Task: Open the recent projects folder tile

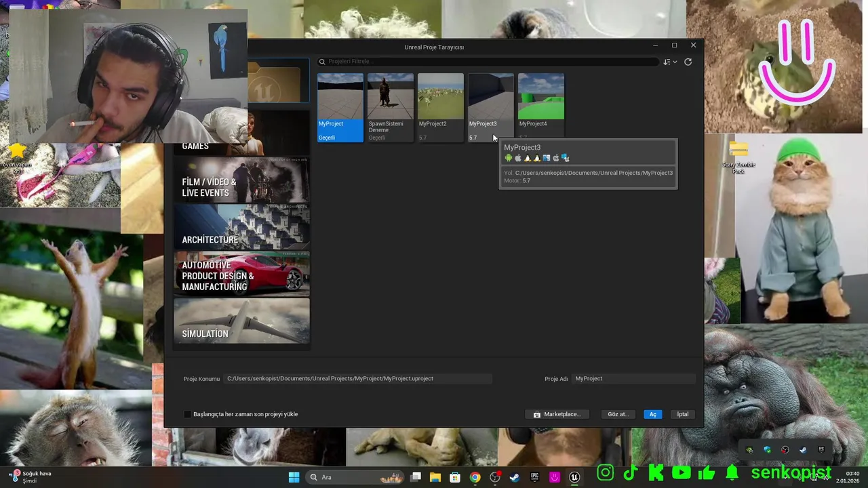Action: 278,81
